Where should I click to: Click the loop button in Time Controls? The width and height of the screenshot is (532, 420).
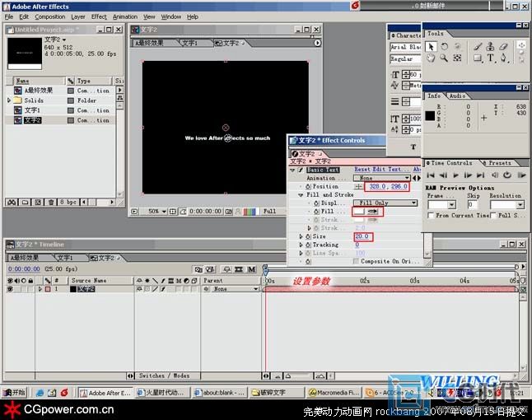click(507, 175)
